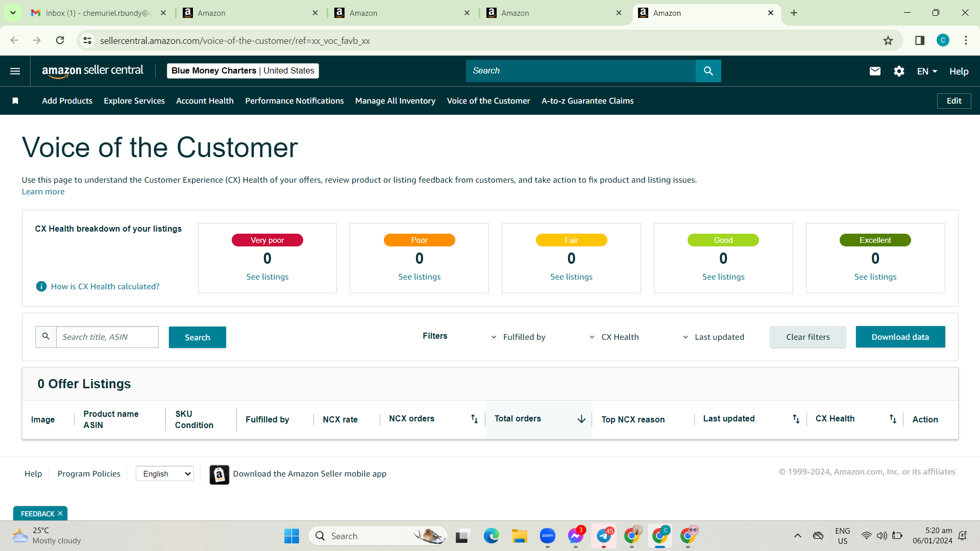Open the settings gear icon
The image size is (980, 551).
pos(899,71)
